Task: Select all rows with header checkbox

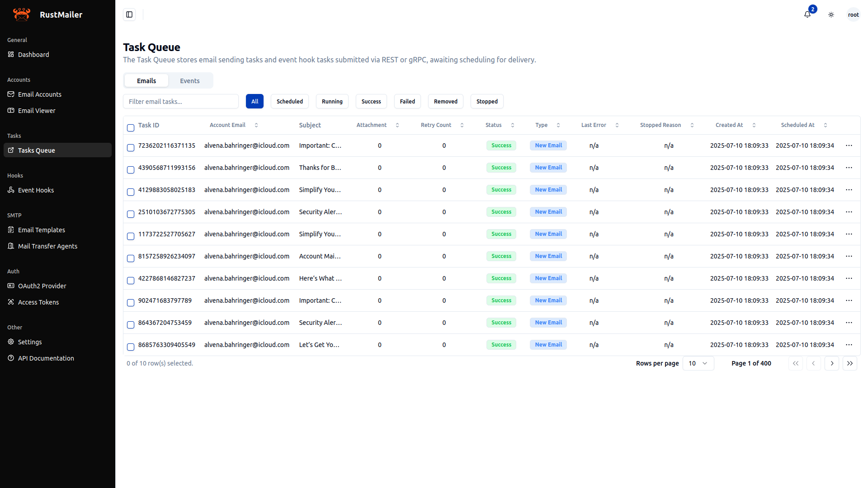Action: tap(131, 128)
